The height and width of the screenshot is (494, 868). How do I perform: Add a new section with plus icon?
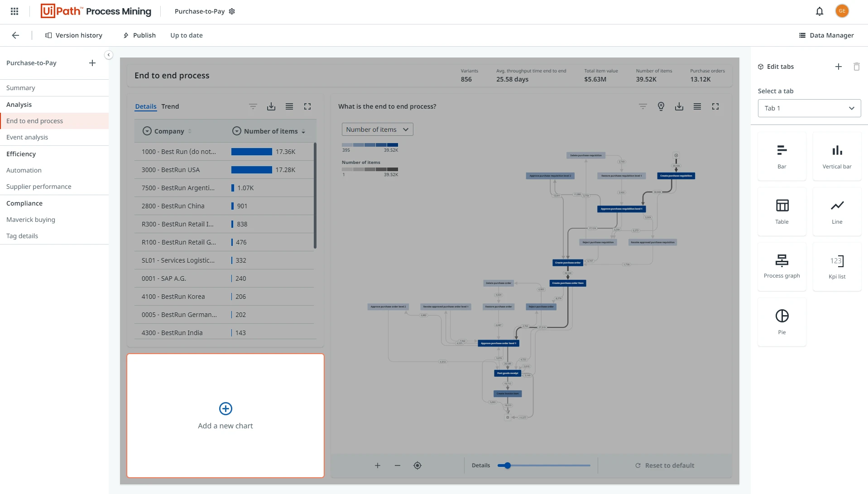[92, 63]
